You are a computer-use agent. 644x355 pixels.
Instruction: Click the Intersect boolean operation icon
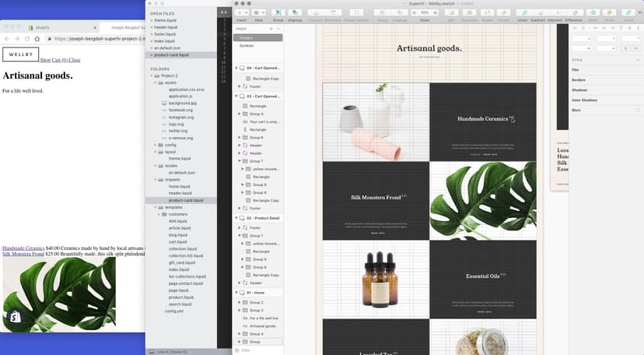[x=555, y=13]
